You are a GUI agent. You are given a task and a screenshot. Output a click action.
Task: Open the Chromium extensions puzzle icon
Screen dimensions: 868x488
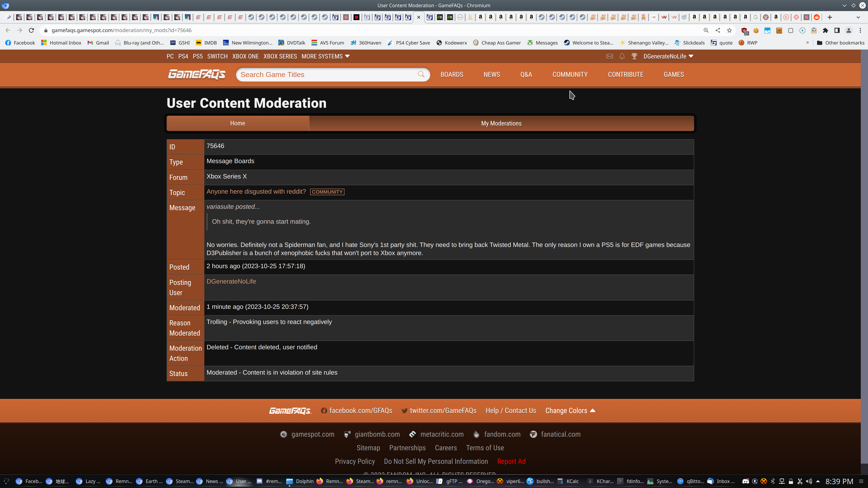coord(826,30)
